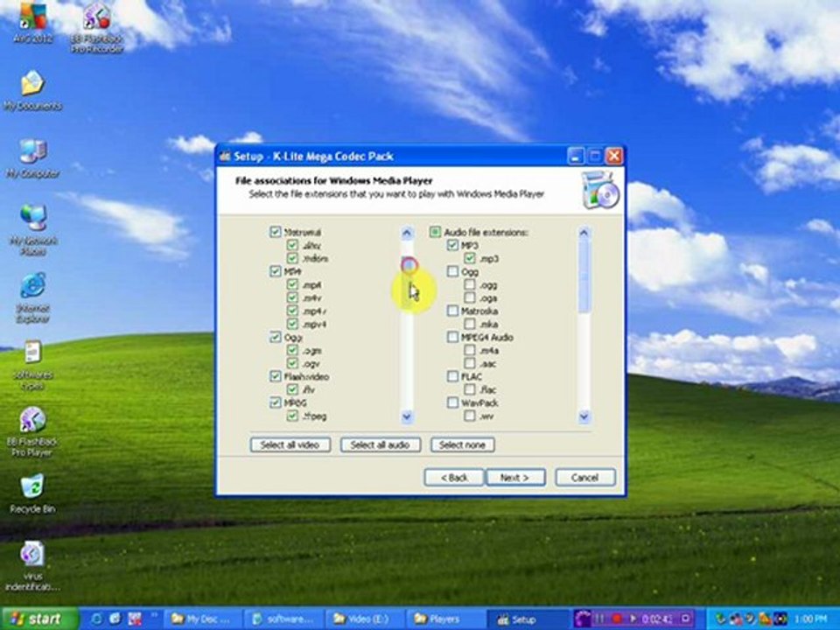This screenshot has width=840, height=630.
Task: Go back with the < Back button
Action: (454, 478)
